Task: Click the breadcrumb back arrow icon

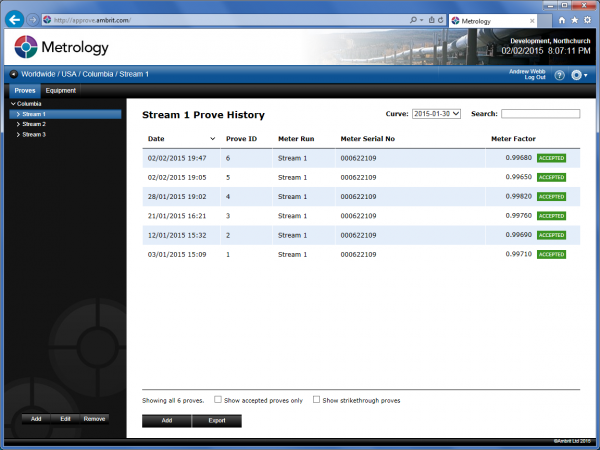Action: pyautogui.click(x=13, y=74)
